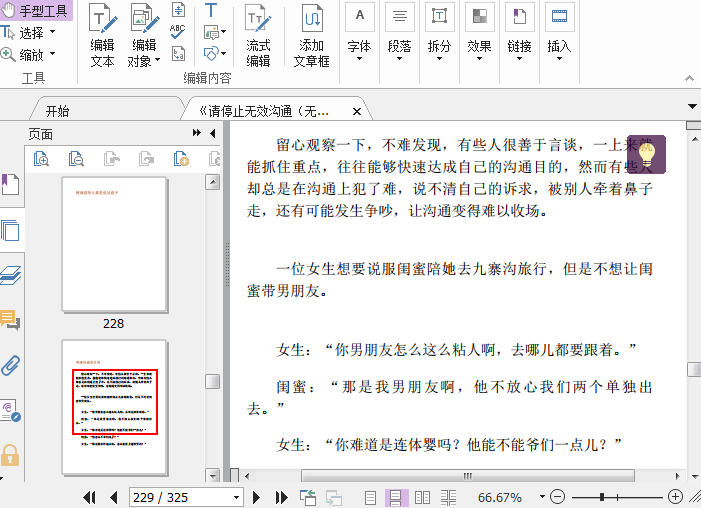
Task: Click the previous view icon
Action: point(308,497)
